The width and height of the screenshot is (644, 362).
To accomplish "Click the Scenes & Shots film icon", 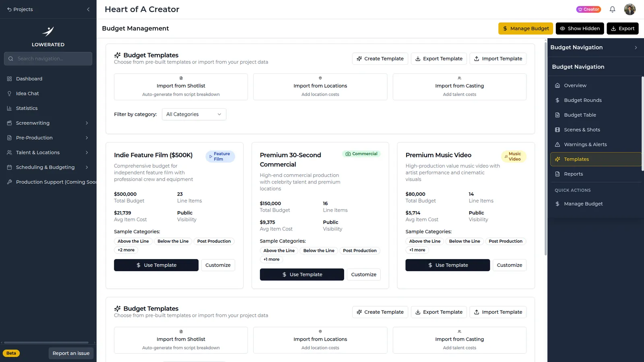I will point(557,130).
